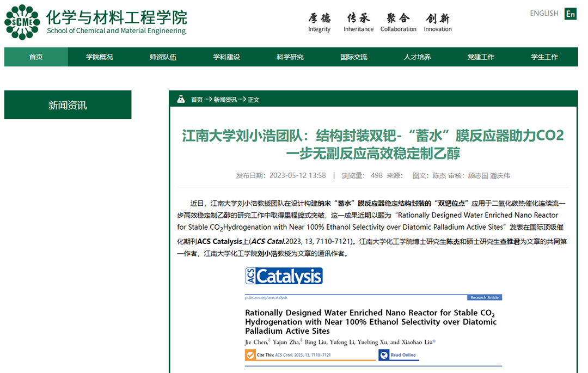Click the author line starting Jie Chen
Screen dimensions: 588x373
pyautogui.click(x=340, y=342)
